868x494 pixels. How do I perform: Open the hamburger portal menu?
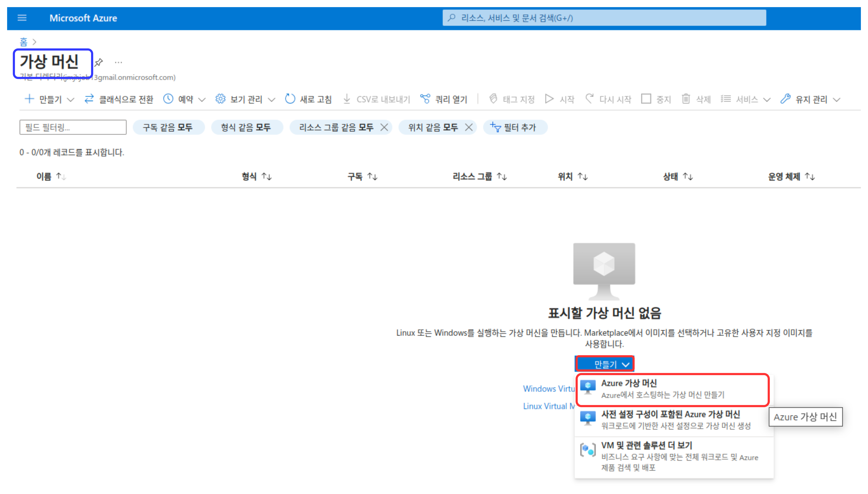22,18
